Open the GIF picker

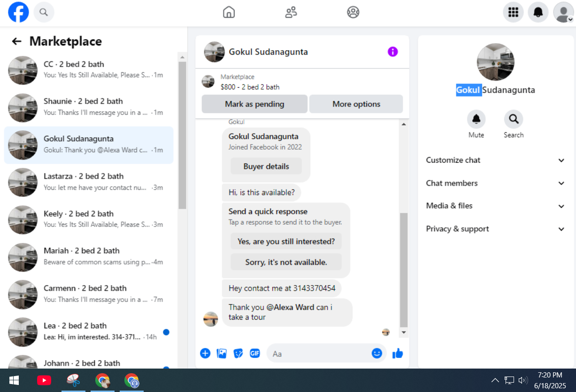[255, 353]
